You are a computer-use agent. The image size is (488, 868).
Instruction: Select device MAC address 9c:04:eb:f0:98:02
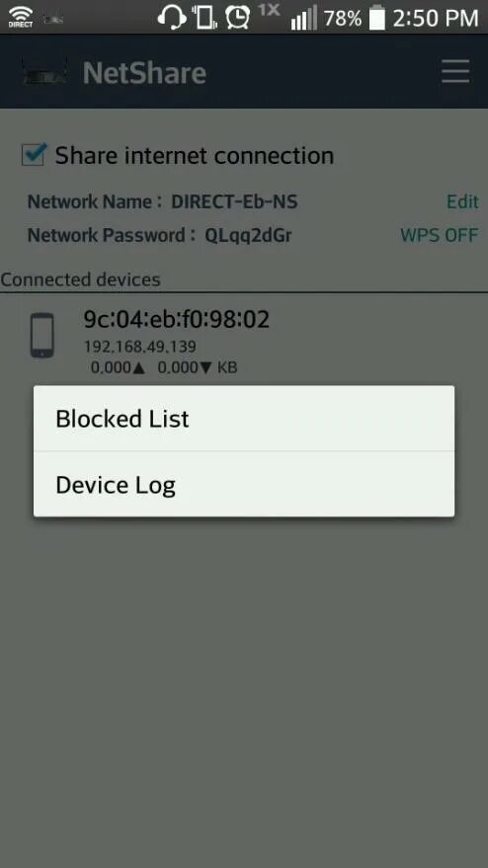pos(176,319)
